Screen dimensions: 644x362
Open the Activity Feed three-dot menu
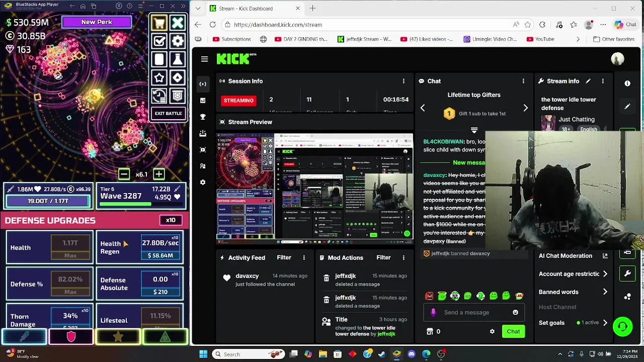[x=304, y=257]
